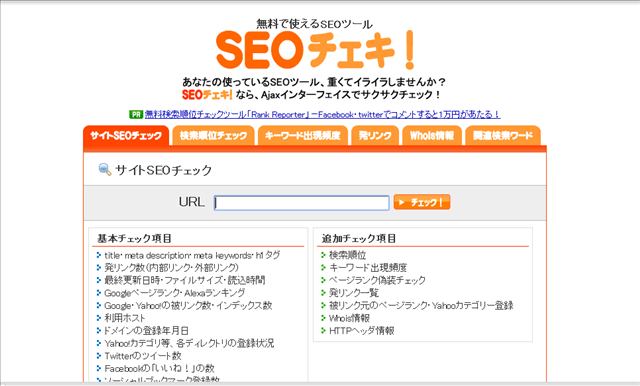Click Google・Yahoo!の被リンク数 item
The width and height of the screenshot is (640, 386).
pos(188,306)
